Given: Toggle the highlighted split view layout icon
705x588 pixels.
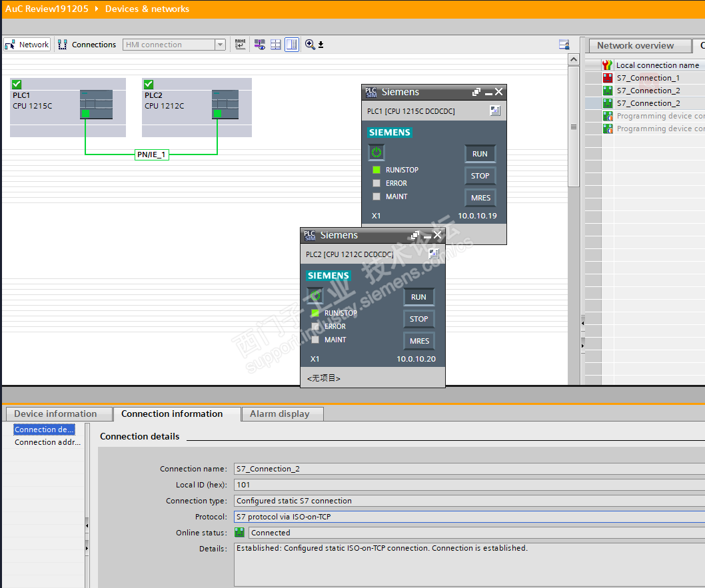Looking at the screenshot, I should [x=292, y=44].
